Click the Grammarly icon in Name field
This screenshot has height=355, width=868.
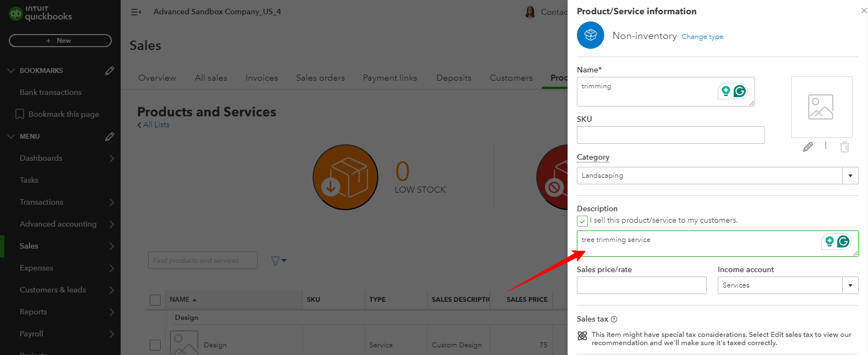tap(740, 91)
